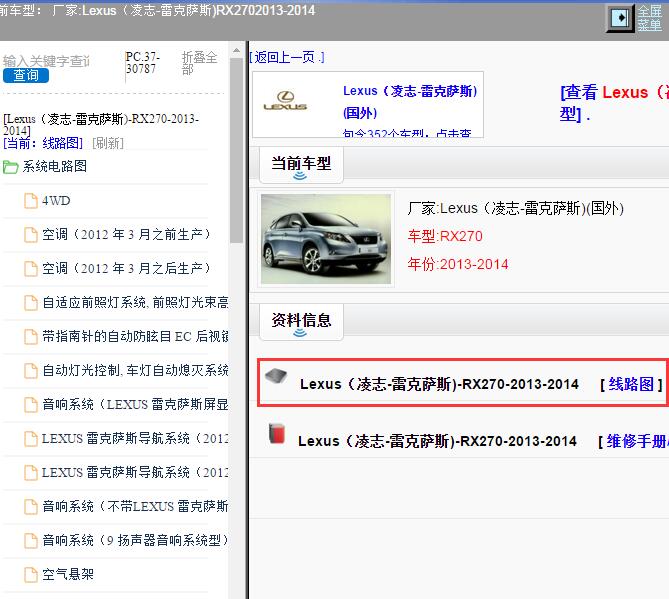Click the 当前：线路图 link
The image size is (669, 599).
(43, 143)
